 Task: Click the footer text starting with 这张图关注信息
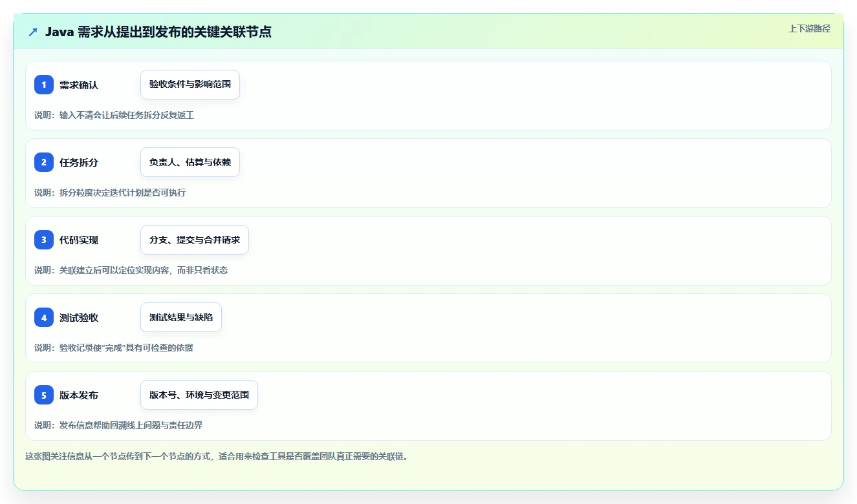[217, 456]
